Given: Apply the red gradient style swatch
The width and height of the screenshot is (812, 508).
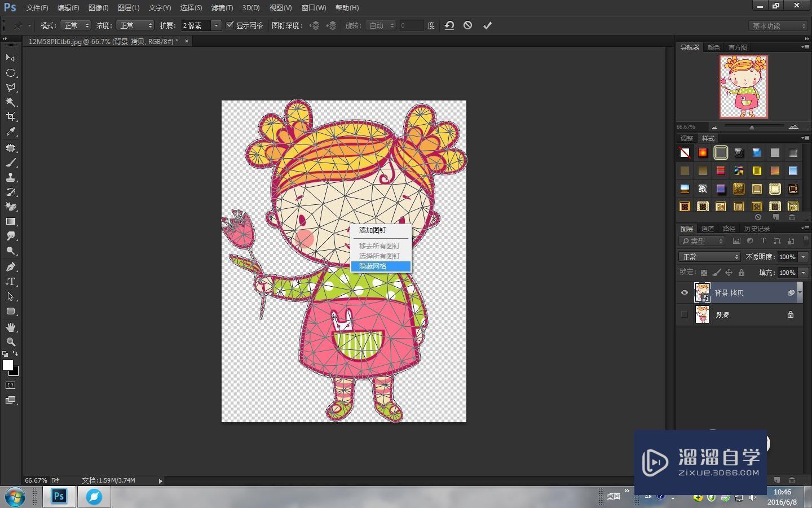Looking at the screenshot, I should coord(703,153).
